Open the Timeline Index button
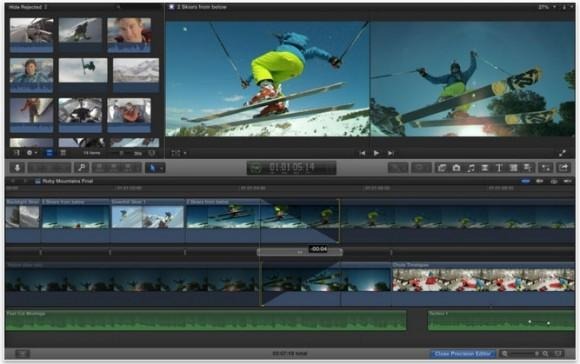 pos(22,354)
